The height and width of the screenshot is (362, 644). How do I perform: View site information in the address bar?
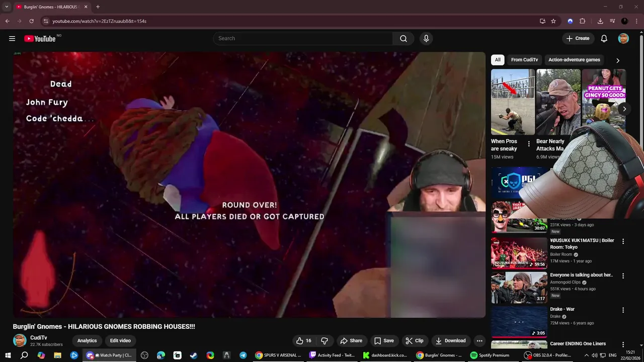(x=46, y=21)
